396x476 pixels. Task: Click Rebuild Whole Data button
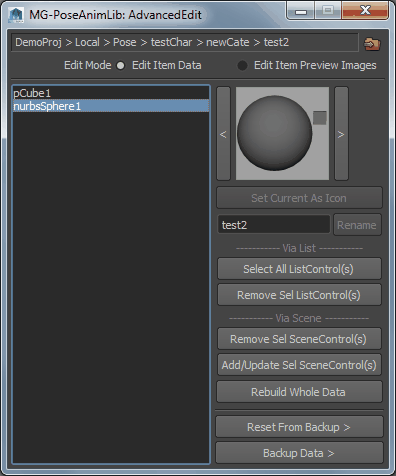click(299, 392)
